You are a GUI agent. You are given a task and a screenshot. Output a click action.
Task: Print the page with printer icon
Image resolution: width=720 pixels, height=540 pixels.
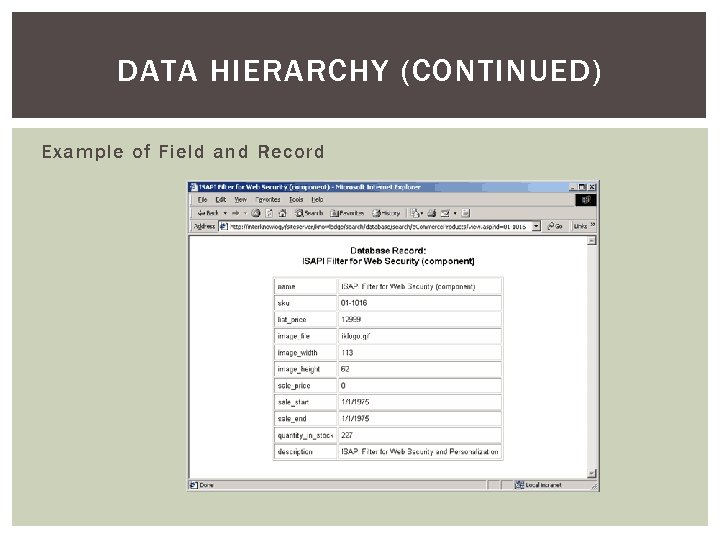[432, 213]
